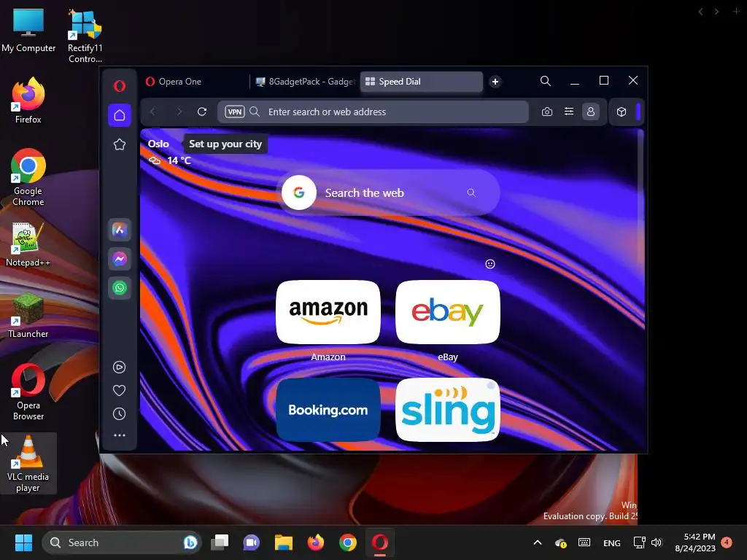
Task: Select the Notepad++ desktop shortcut
Action: [x=28, y=245]
